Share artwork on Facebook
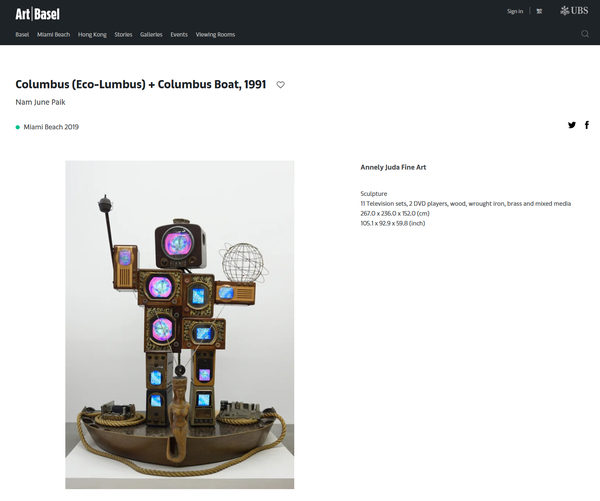600x501 pixels. (x=587, y=125)
